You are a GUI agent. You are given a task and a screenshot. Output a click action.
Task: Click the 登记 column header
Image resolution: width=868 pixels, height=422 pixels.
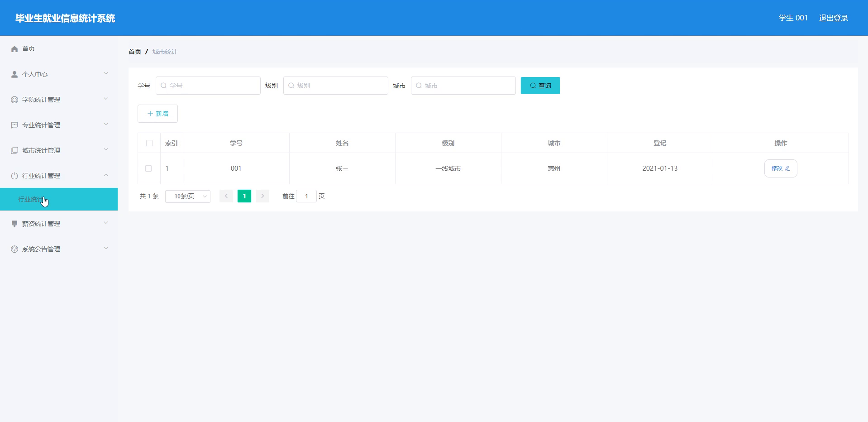(x=660, y=143)
